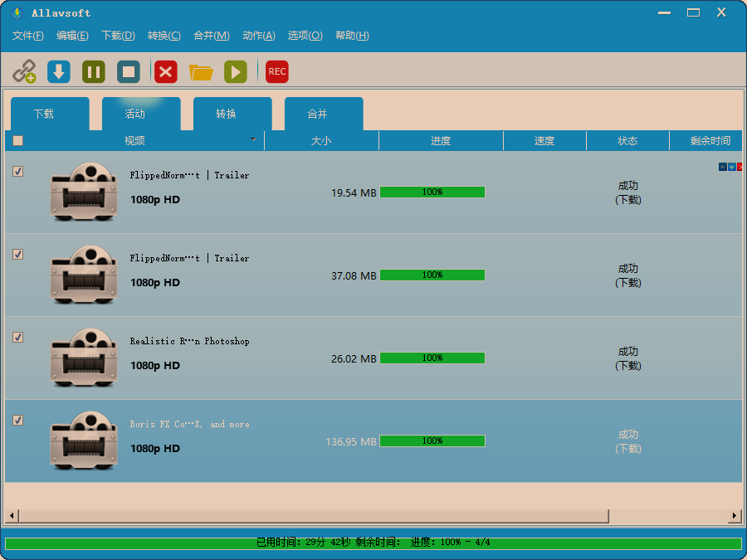Screen dimensions: 747x560
Task: Switch to the 活动 tab
Action: pos(141,114)
